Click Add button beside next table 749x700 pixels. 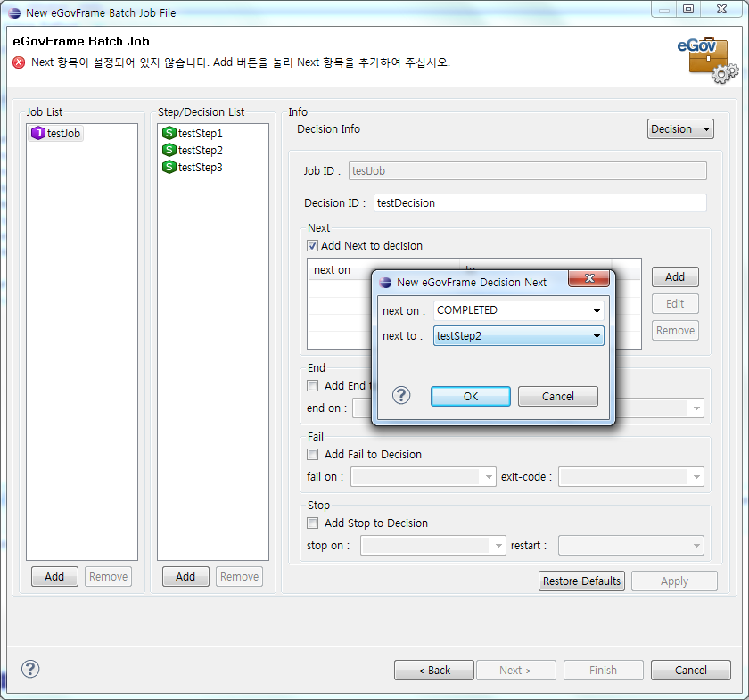[675, 276]
